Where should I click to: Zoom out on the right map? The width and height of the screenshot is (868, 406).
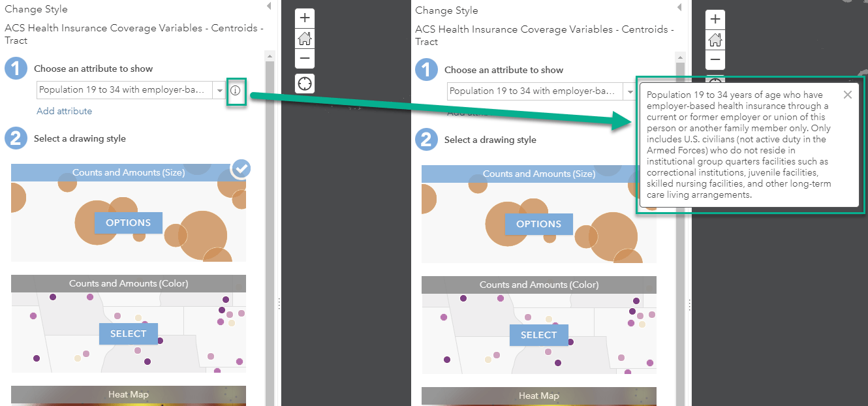715,60
